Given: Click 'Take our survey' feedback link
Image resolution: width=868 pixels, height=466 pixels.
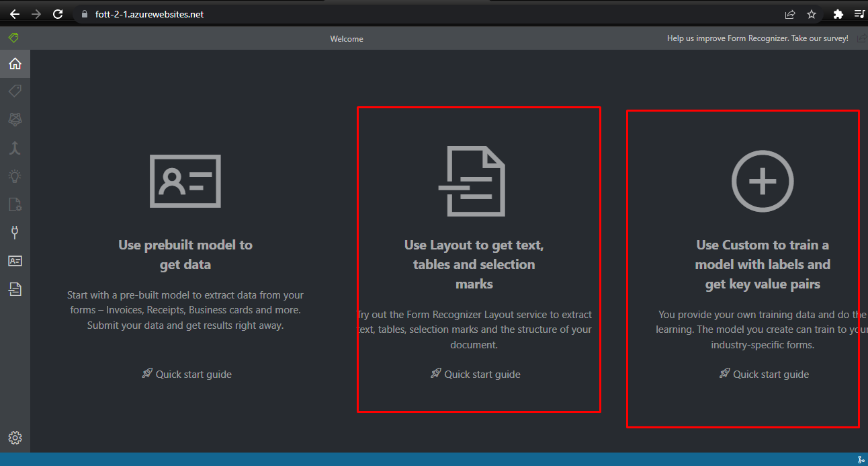Looking at the screenshot, I should coord(757,38).
